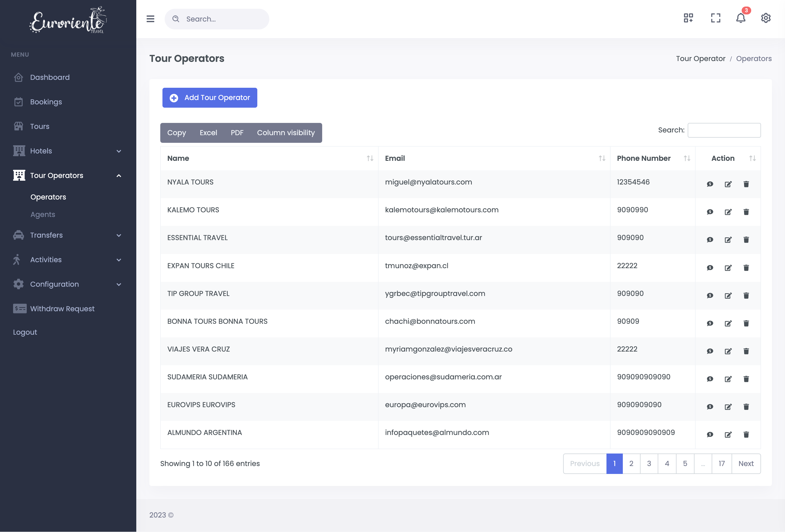785x532 pixels.
Task: Expand the Transfers sidebar menu
Action: 68,235
